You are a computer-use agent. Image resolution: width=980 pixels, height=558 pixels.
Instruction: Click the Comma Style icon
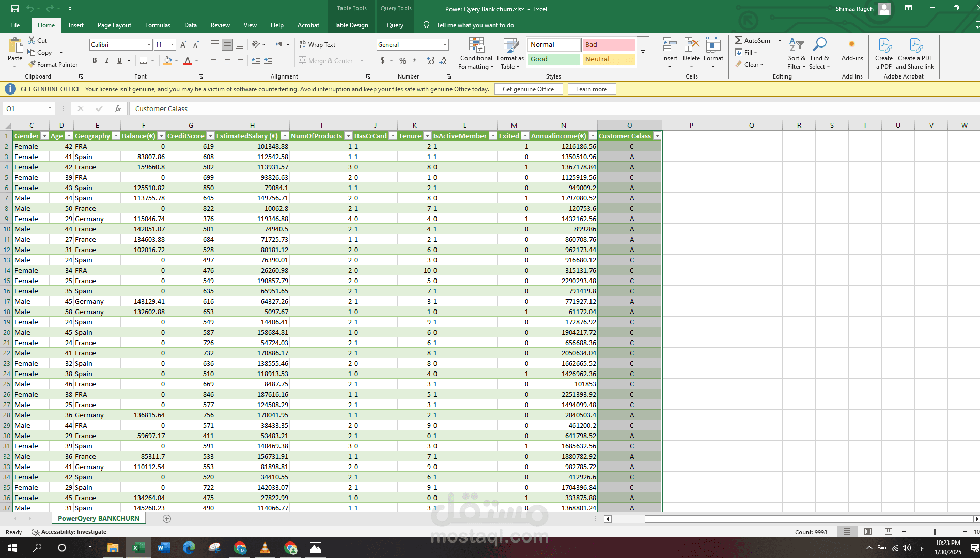pyautogui.click(x=415, y=60)
